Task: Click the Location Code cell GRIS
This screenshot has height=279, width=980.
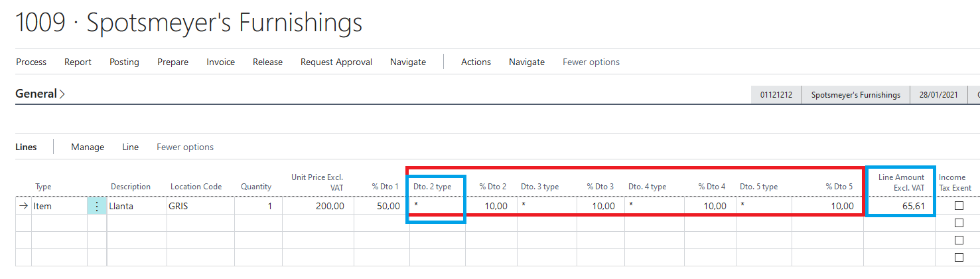Action: [200, 206]
